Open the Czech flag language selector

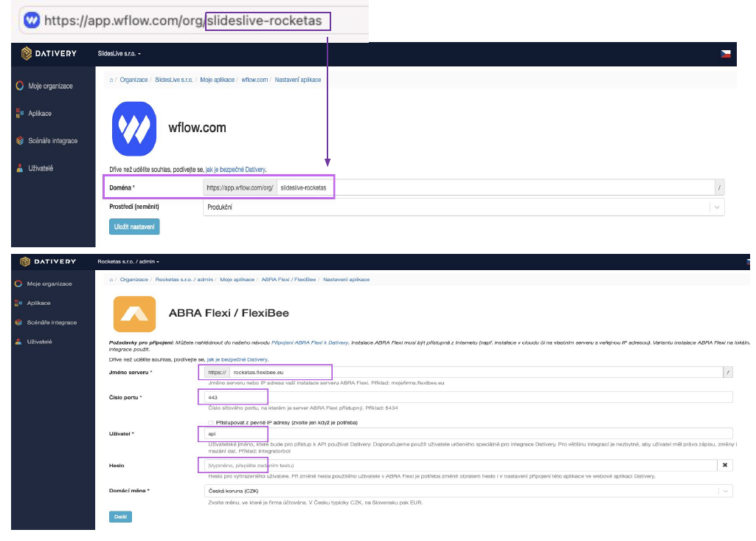click(725, 54)
